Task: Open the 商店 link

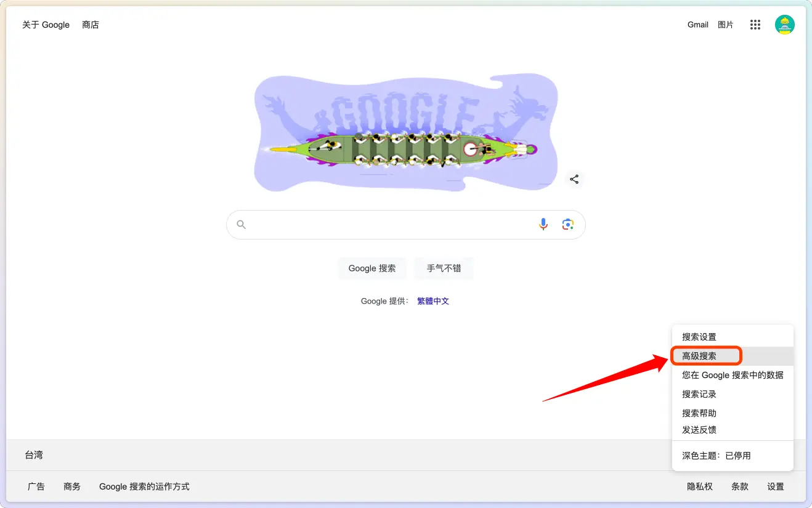Action: (91, 25)
